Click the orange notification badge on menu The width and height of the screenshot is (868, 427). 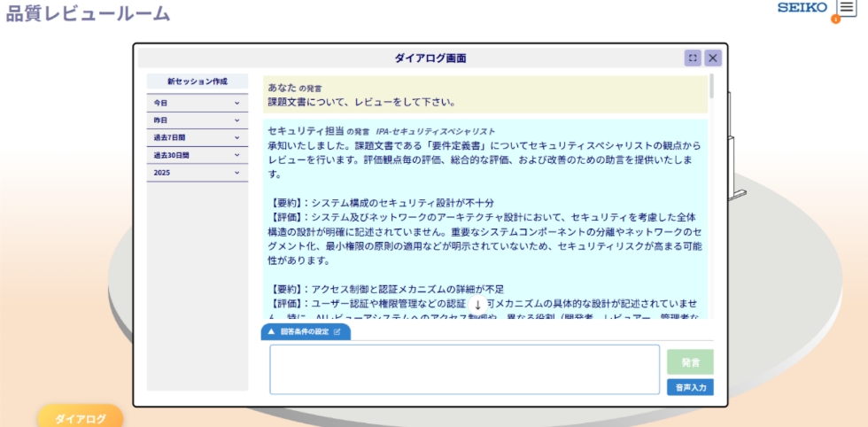coord(835,19)
